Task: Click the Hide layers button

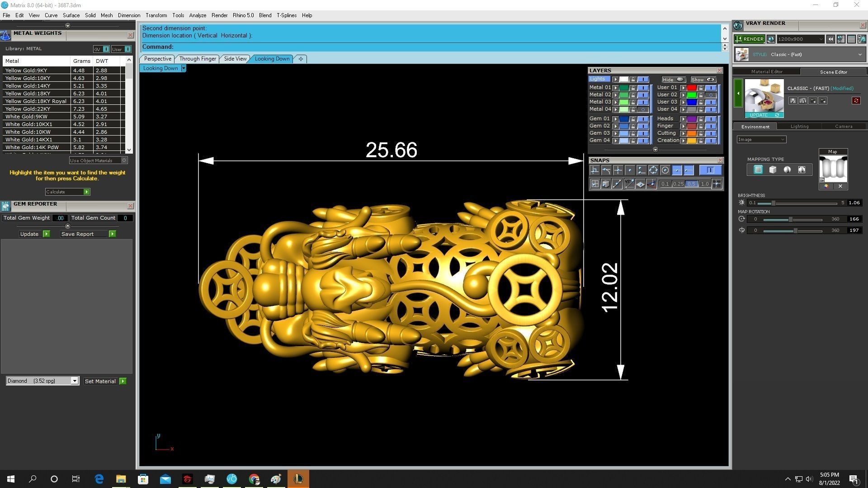Action: [x=674, y=80]
